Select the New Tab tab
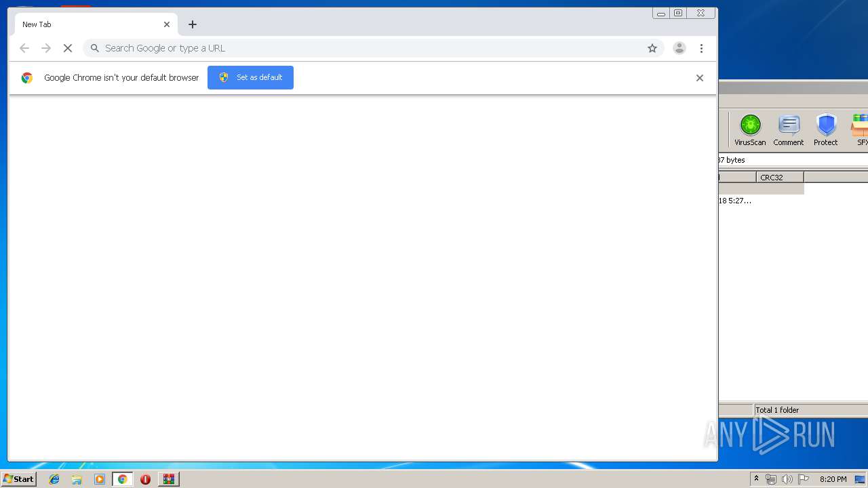Screen dimensions: 868x488 click(x=96, y=24)
